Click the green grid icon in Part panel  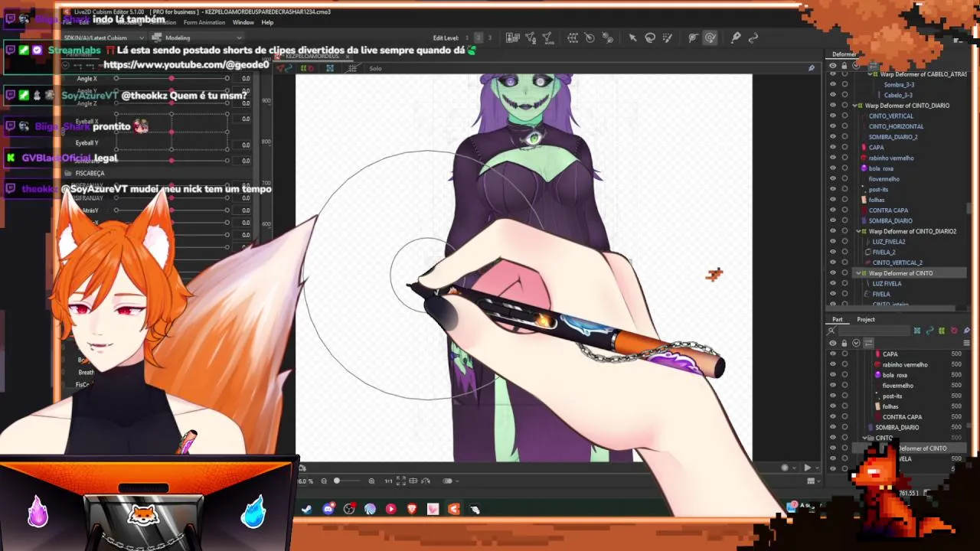[942, 331]
